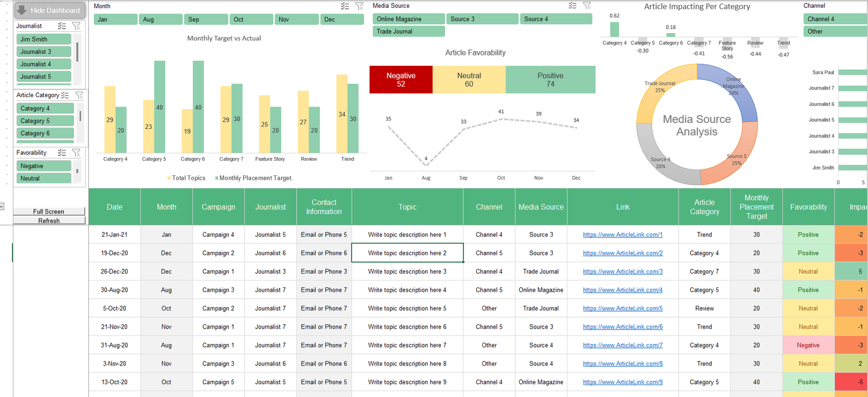Clear the Journalist slicer filter
The width and height of the screenshot is (868, 397).
[x=76, y=26]
